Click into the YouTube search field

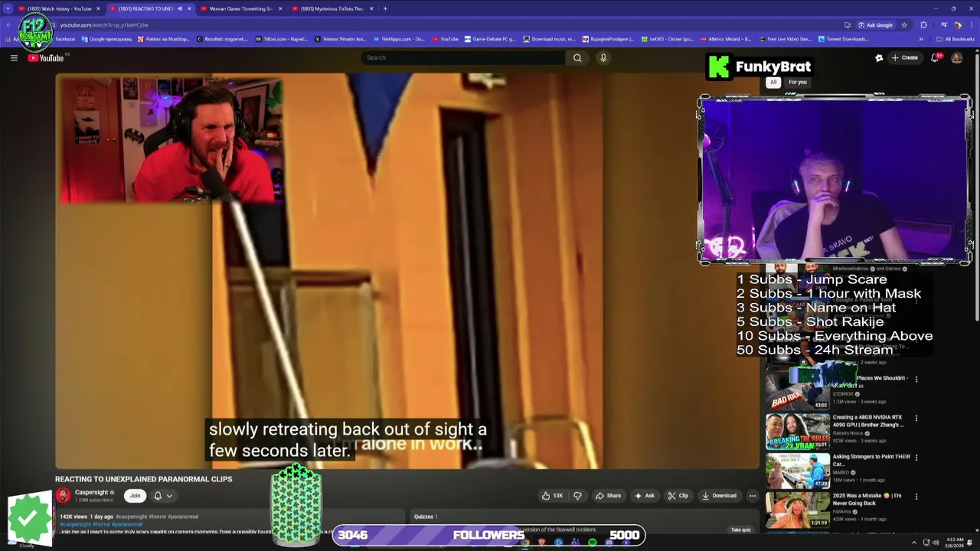click(x=463, y=57)
